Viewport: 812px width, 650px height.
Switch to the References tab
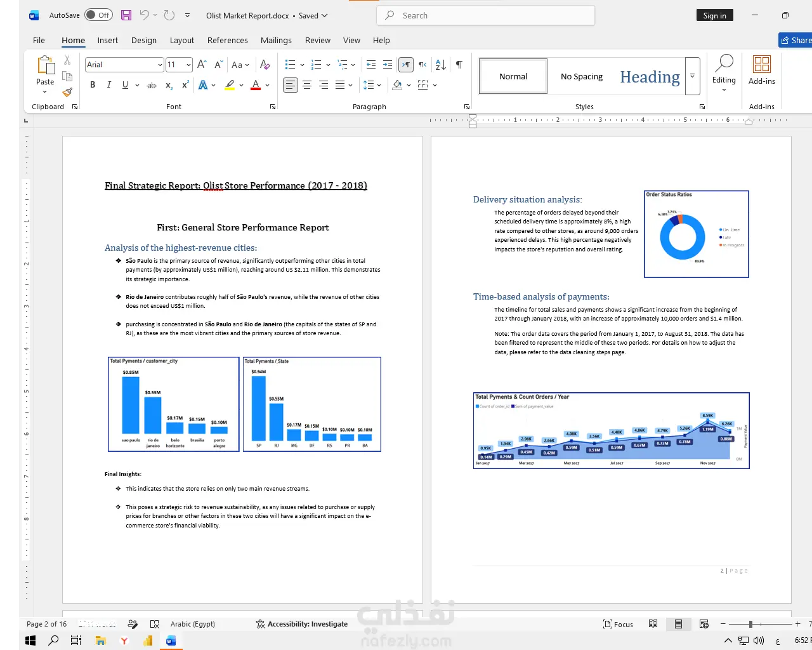coord(228,40)
